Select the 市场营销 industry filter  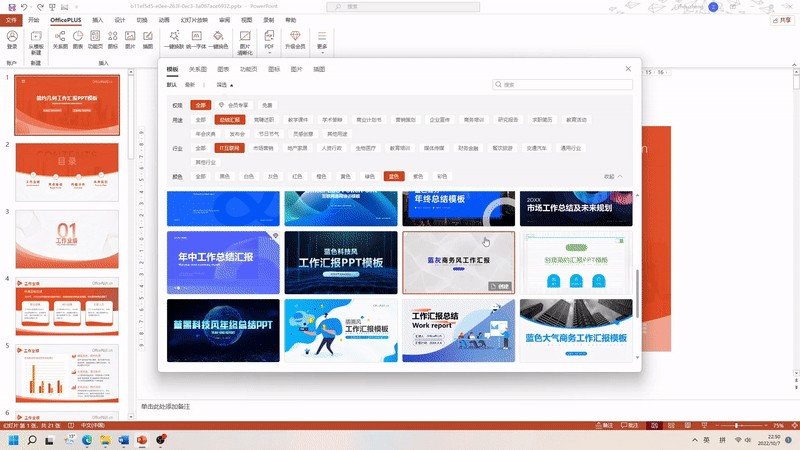pos(263,148)
